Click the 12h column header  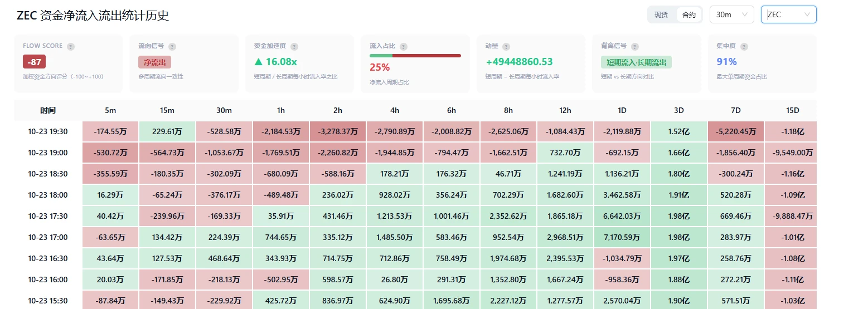[x=565, y=110]
